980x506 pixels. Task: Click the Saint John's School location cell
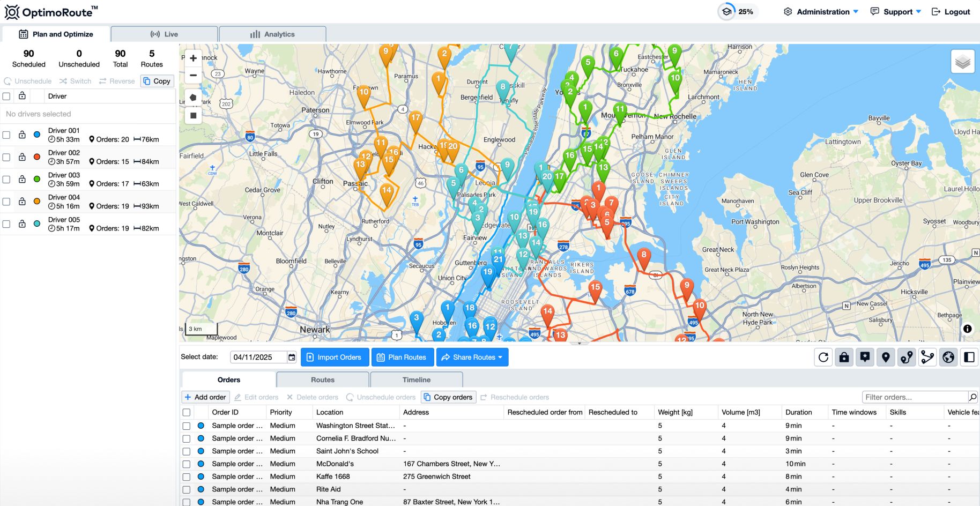click(356, 451)
